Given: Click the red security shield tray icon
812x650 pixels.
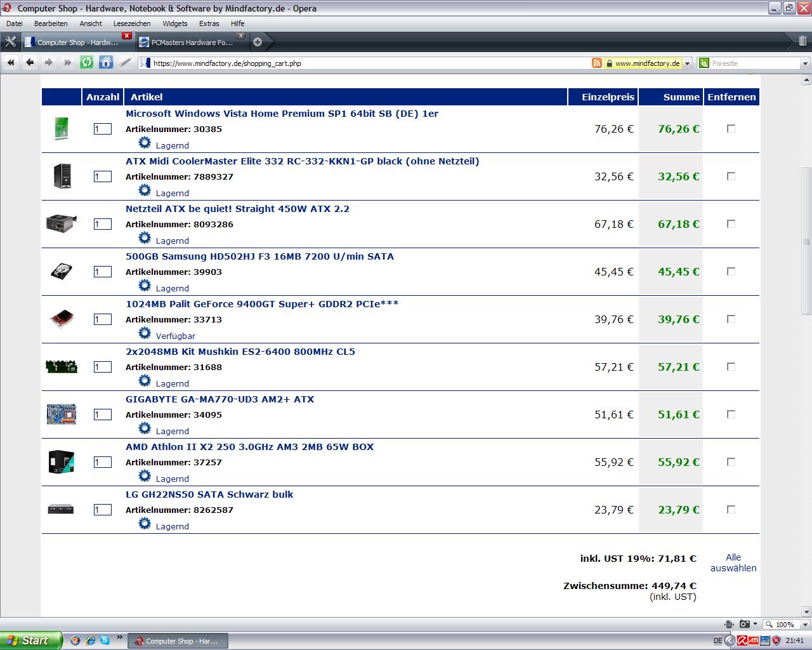Looking at the screenshot, I should [776, 640].
